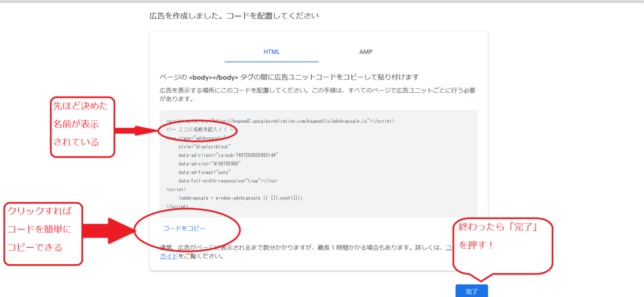Viewport: 644px width, 297px height.
Task: Click the closing </script> line in the code
Action: coord(178,206)
